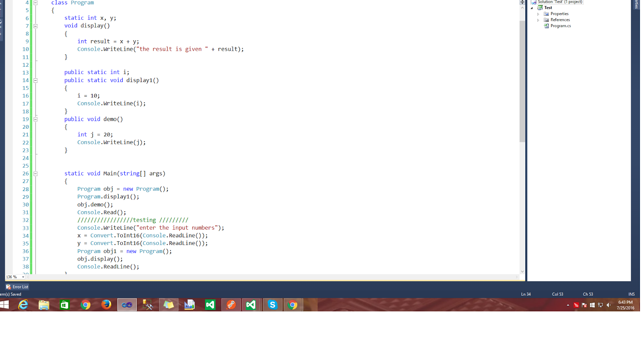This screenshot has height=362, width=644.
Task: Click the C# project icon beside Test
Action: coord(540,7)
